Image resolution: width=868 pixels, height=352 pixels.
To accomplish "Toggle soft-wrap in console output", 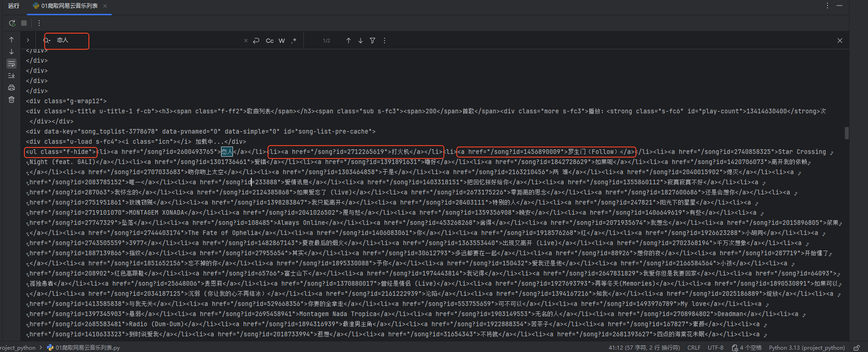I will click(12, 64).
